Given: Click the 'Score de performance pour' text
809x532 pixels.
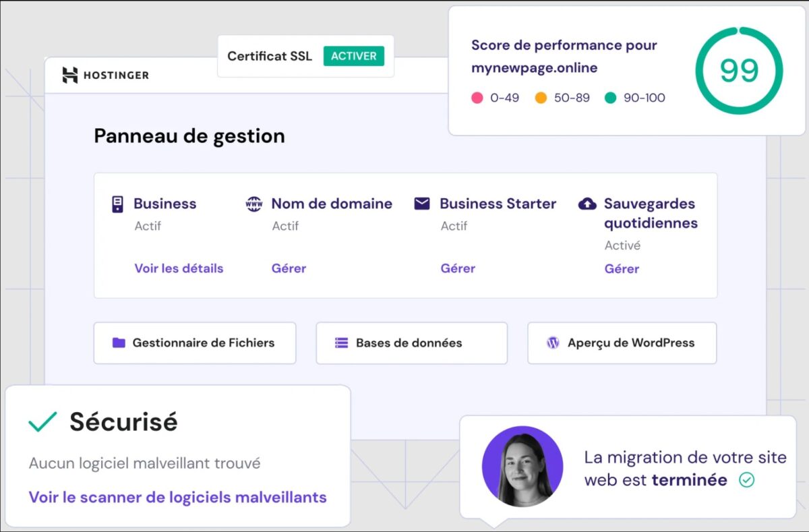Looking at the screenshot, I should [x=564, y=45].
